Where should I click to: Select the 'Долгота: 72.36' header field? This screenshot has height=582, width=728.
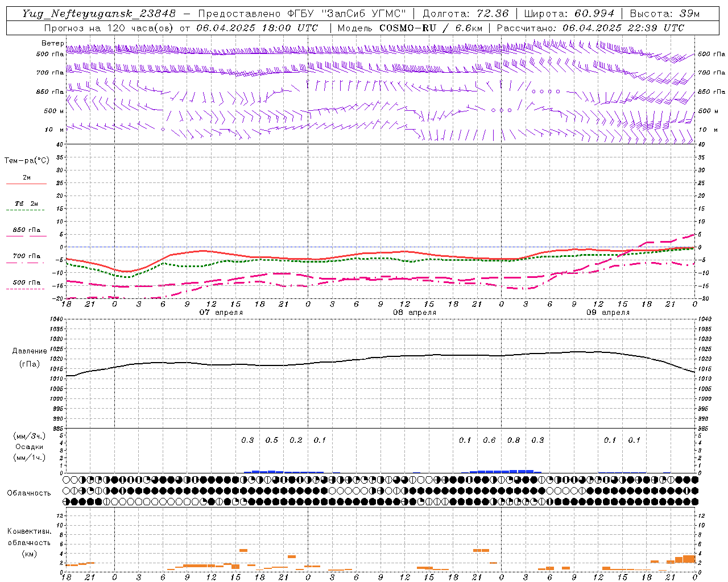pyautogui.click(x=465, y=14)
